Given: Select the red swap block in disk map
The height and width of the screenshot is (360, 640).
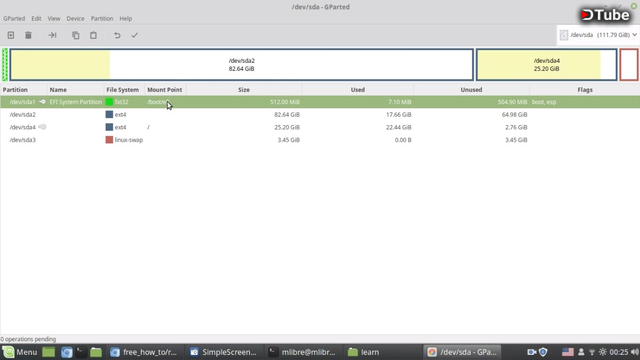Looking at the screenshot, I should pos(629,64).
